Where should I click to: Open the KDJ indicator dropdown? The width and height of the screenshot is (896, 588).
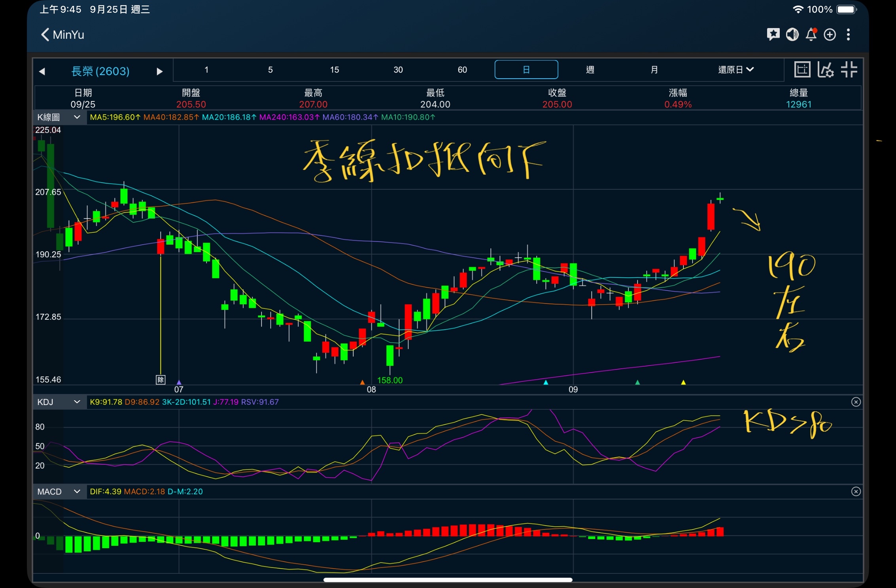click(59, 402)
